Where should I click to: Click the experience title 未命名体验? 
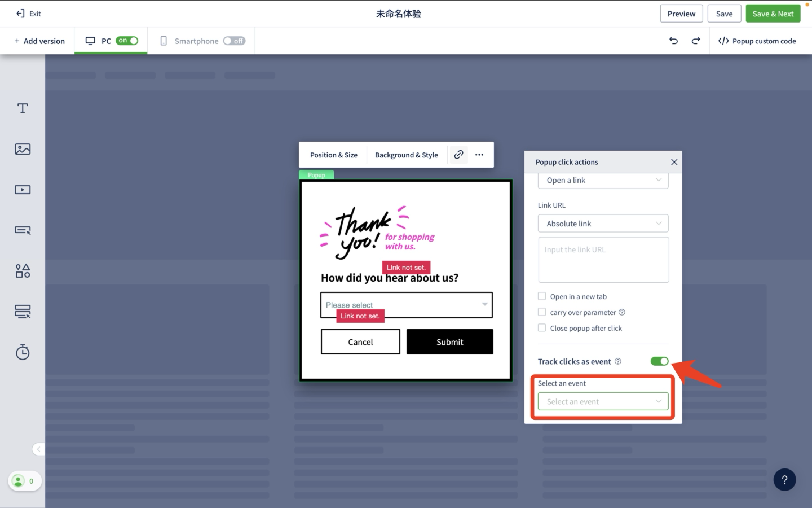tap(399, 14)
